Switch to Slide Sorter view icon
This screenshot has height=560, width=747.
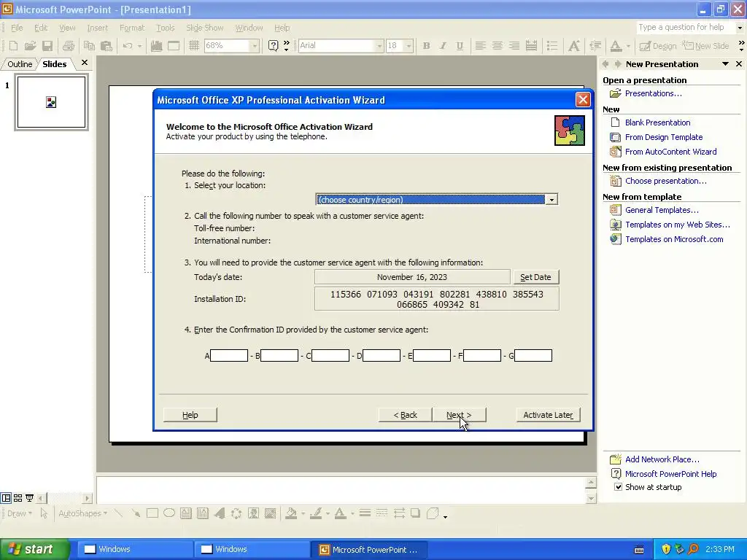click(x=18, y=498)
